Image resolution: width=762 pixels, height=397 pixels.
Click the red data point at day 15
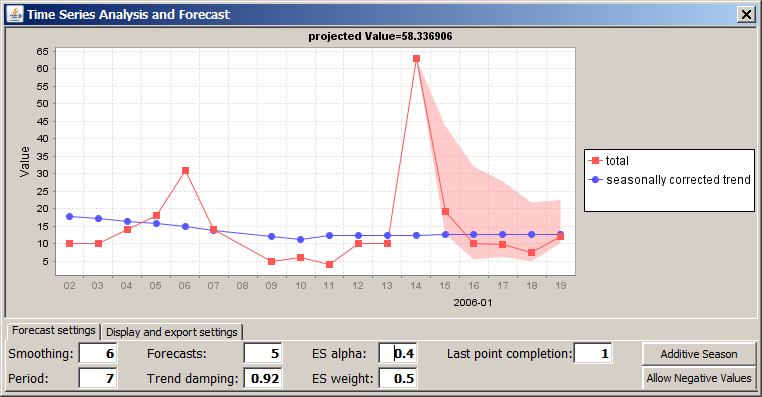(445, 211)
